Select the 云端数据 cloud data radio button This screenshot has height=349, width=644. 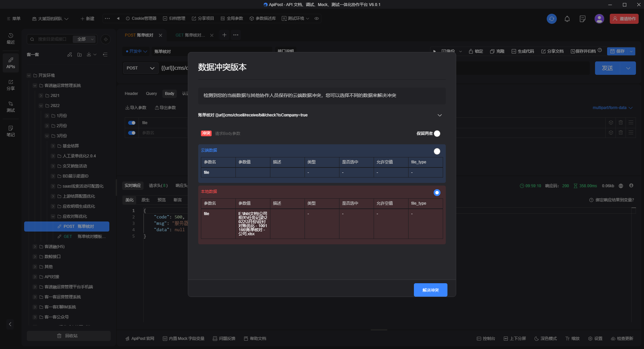(437, 151)
